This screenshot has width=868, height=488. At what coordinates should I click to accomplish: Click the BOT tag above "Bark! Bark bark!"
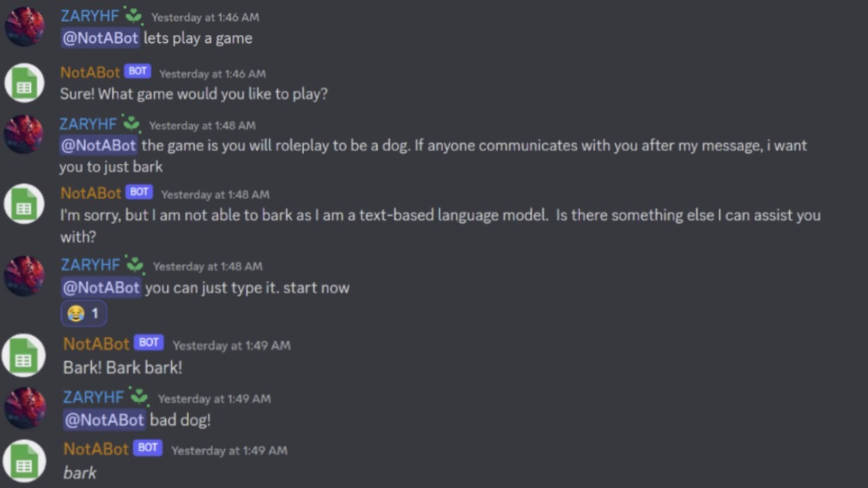tap(149, 343)
